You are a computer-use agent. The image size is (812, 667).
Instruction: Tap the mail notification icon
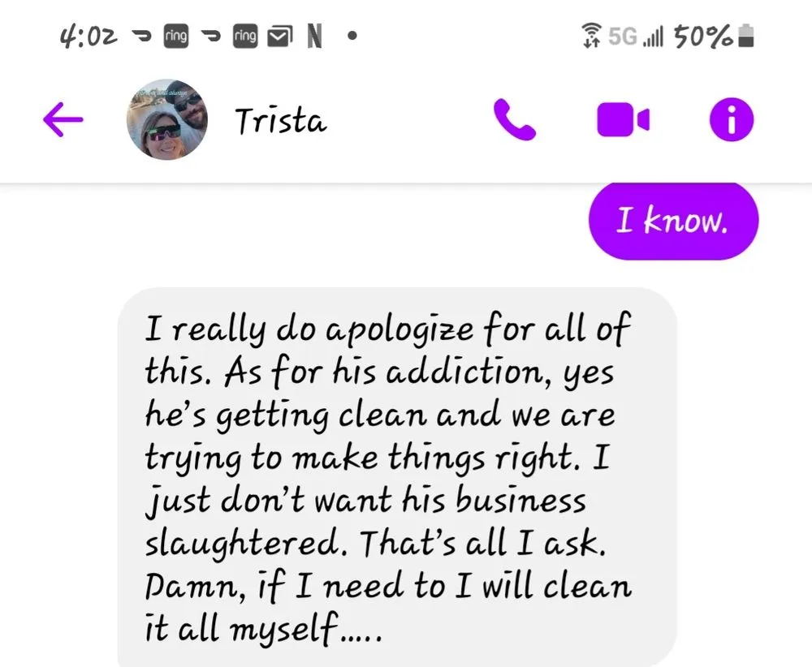(x=279, y=37)
